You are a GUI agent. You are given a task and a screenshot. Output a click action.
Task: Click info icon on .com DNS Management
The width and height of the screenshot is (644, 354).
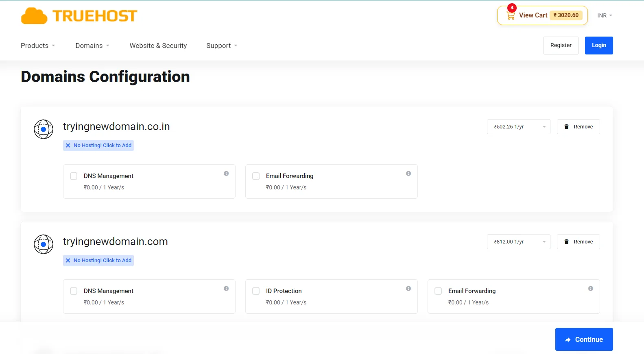point(226,289)
